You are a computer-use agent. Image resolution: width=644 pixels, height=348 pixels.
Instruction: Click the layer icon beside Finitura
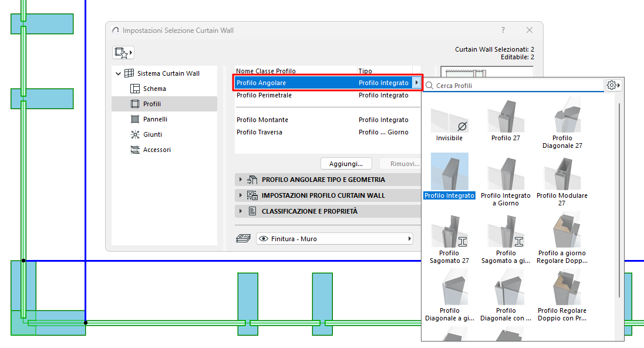click(x=243, y=238)
